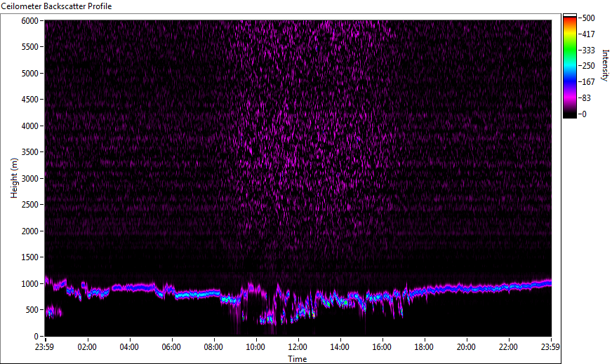Select the 83 intensity scale value
The width and height of the screenshot is (612, 364).
pos(586,98)
